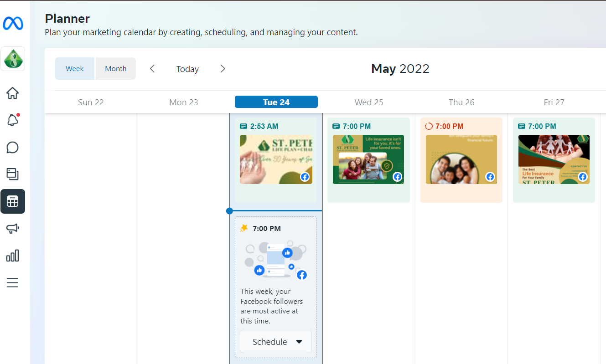This screenshot has width=606, height=364.
Task: Click the suggested post illustration on Tue 24
Action: [x=275, y=260]
